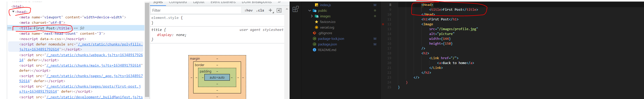Image resolution: width=644 pixels, height=99 pixels.
Task: Select the meta next-head-count node
Action: pyautogui.click(x=62, y=33)
